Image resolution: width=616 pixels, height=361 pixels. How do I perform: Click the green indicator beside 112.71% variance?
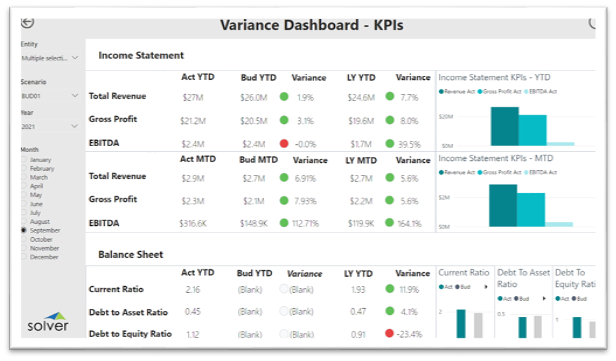click(x=284, y=223)
